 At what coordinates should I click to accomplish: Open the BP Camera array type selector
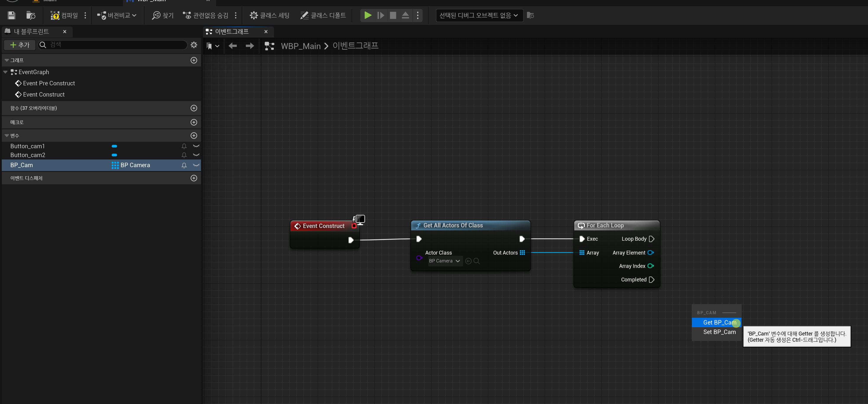(131, 165)
